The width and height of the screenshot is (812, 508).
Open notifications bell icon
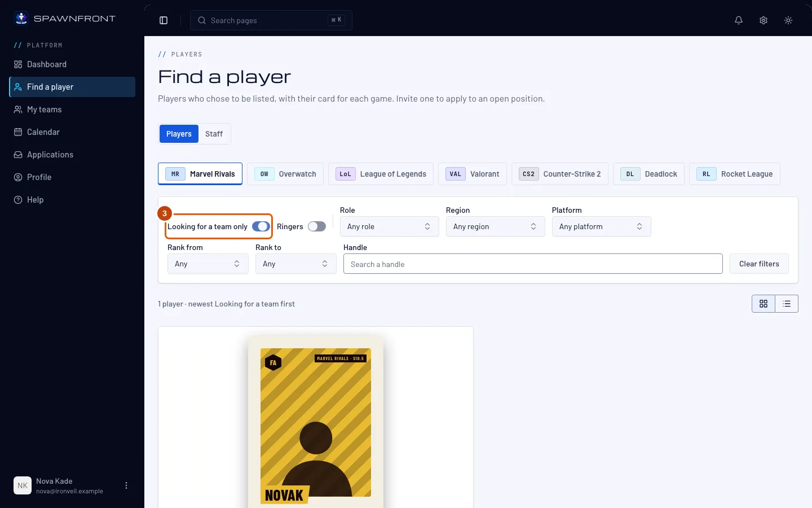[739, 20]
